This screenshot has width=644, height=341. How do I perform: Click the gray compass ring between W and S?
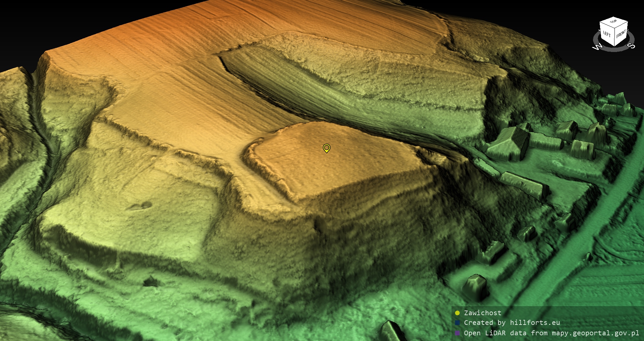tap(614, 49)
